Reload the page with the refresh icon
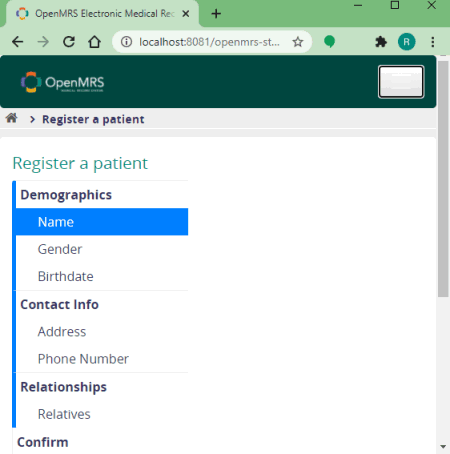Image resolution: width=450 pixels, height=454 pixels. (69, 42)
